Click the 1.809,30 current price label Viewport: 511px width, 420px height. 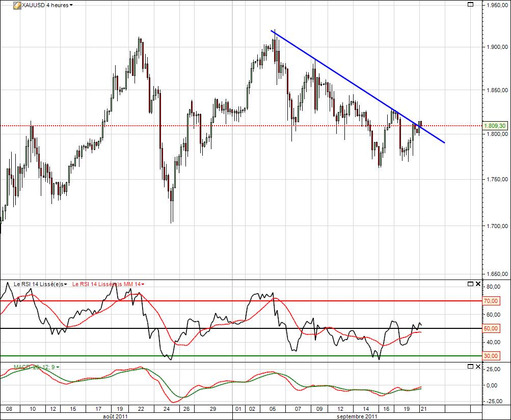pos(496,125)
